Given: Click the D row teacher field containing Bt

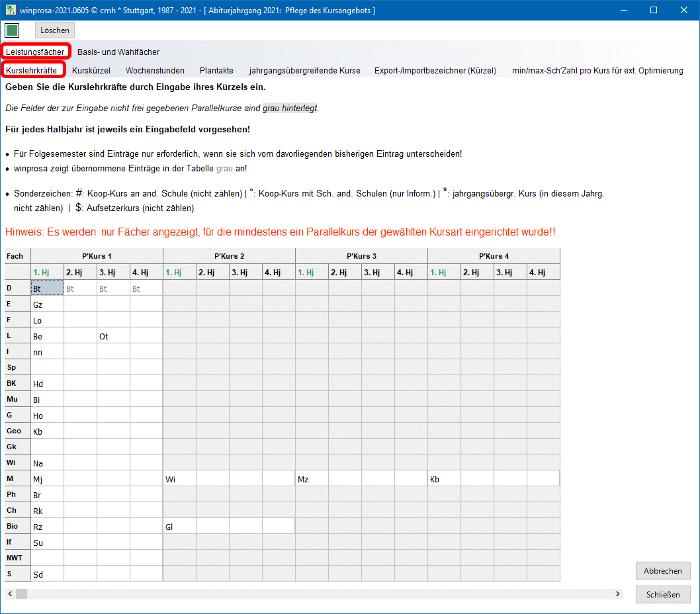Looking at the screenshot, I should [x=47, y=288].
